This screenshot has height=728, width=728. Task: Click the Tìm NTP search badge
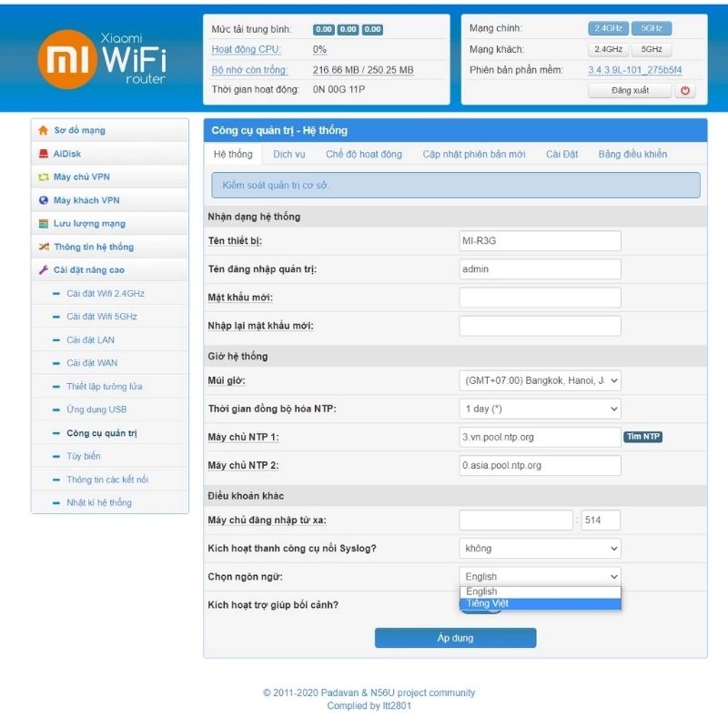click(642, 437)
